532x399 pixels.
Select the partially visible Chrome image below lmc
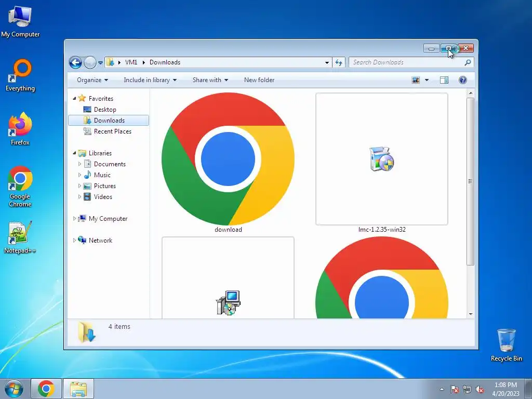pyautogui.click(x=382, y=278)
